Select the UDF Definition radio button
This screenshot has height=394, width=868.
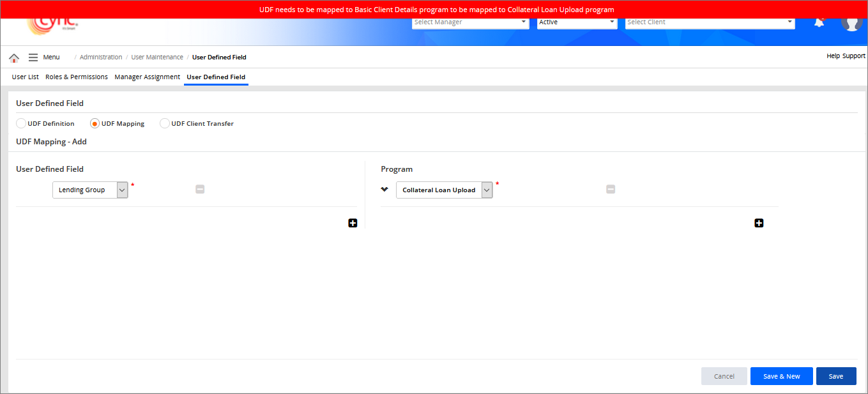coord(21,123)
